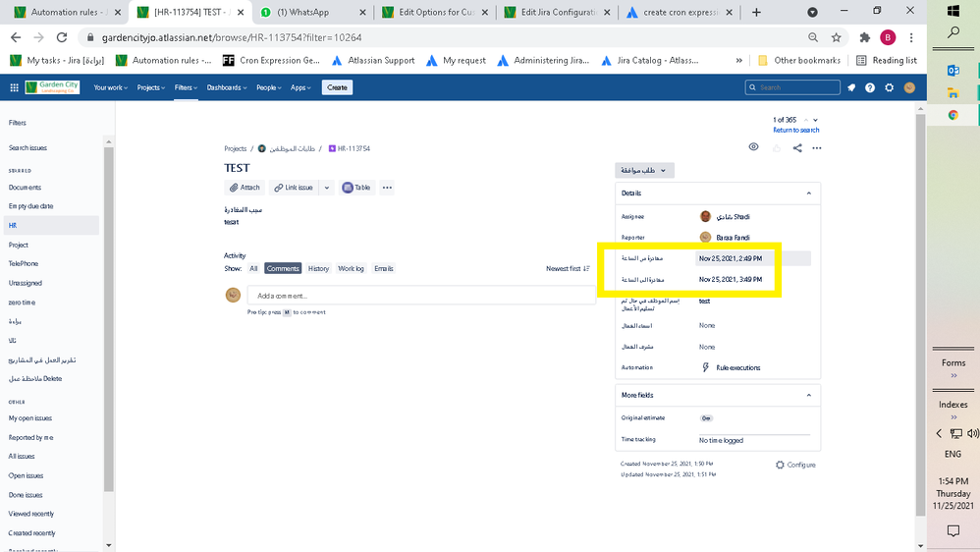
Task: Show the Comments activity tab
Action: [x=283, y=269]
